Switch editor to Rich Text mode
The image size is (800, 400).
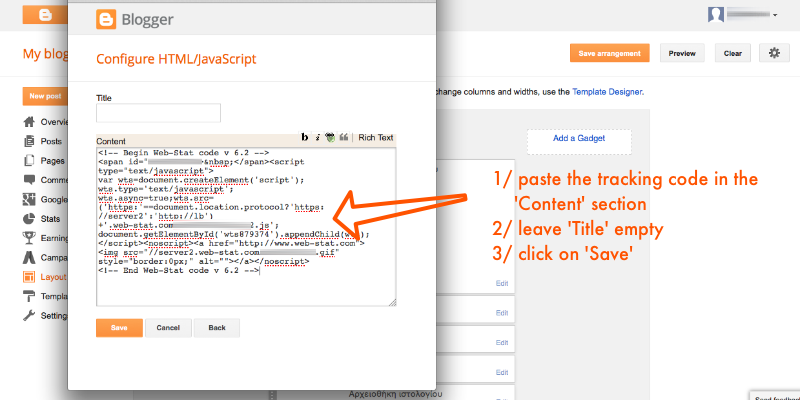click(376, 137)
